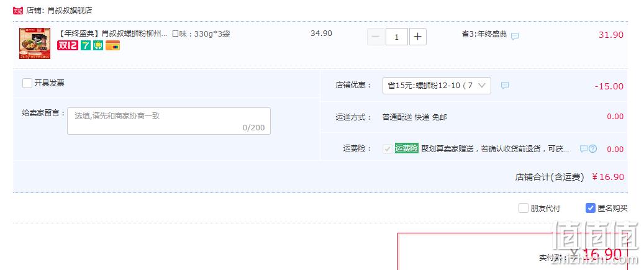Click the orange credit card badge
The image size is (644, 270).
(x=112, y=45)
